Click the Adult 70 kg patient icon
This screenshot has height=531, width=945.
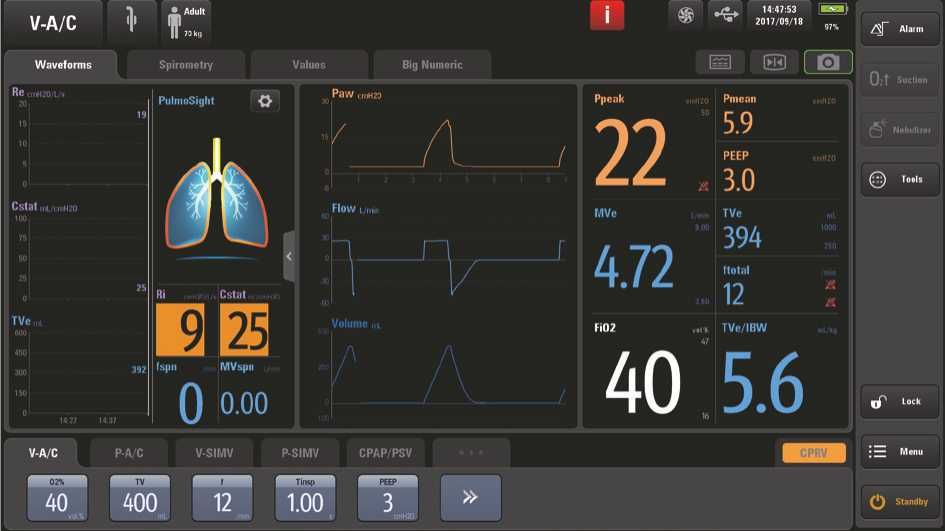click(x=186, y=22)
